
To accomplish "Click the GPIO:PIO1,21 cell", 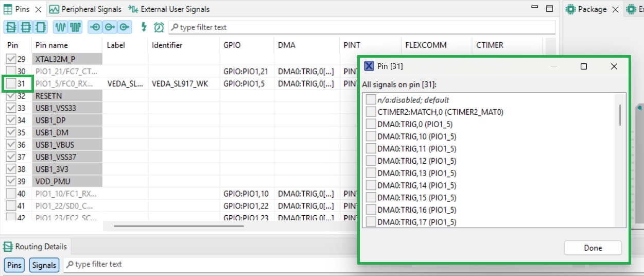I will pos(246,71).
